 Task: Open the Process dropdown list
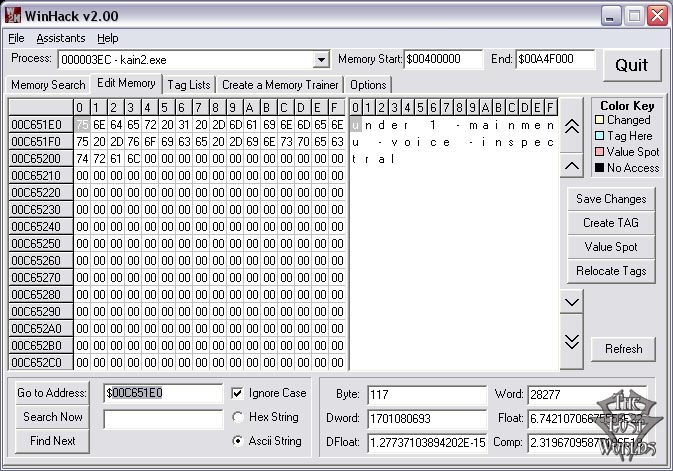(x=321, y=60)
